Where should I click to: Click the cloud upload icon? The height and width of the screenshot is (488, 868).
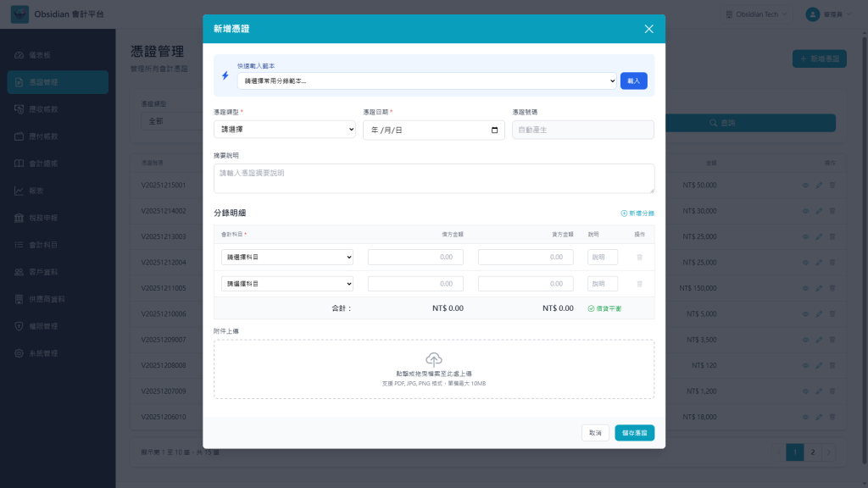[433, 359]
